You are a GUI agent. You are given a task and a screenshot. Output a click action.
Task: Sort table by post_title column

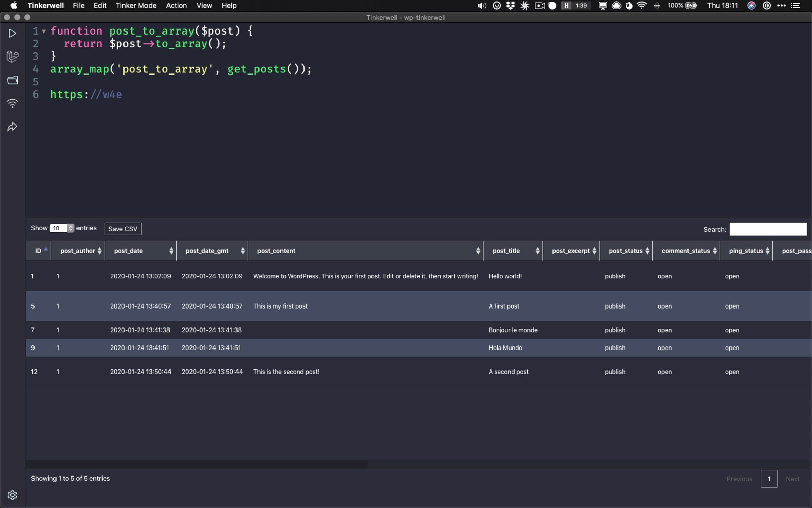pos(513,251)
